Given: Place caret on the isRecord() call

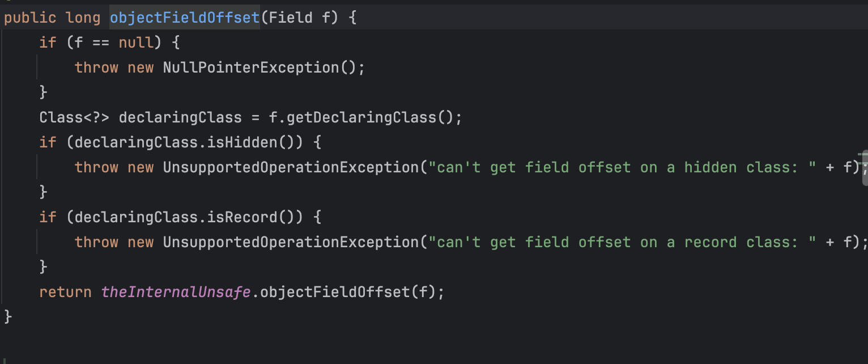Looking at the screenshot, I should (250, 217).
